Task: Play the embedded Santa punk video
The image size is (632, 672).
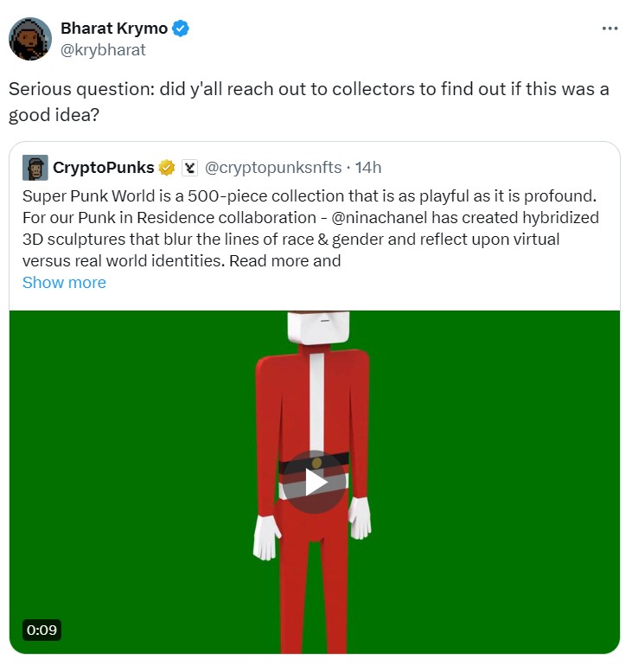Action: (315, 482)
